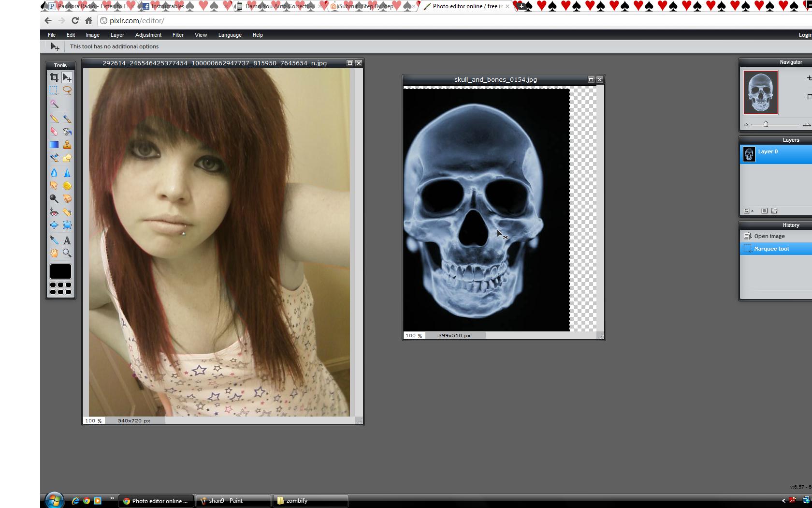
Task: Select the Hand pan tool
Action: (54, 253)
